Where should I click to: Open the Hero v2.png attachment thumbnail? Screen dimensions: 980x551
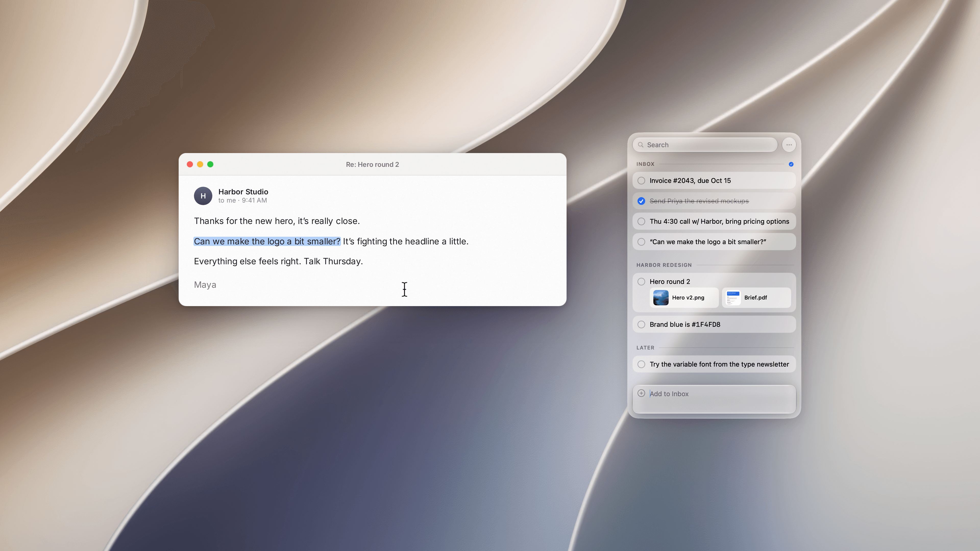pos(661,298)
